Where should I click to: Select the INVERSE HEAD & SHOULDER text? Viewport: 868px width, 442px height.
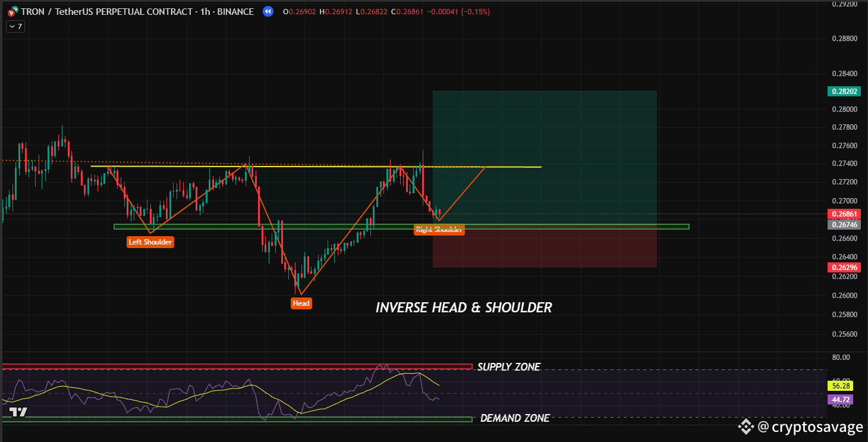coord(464,308)
